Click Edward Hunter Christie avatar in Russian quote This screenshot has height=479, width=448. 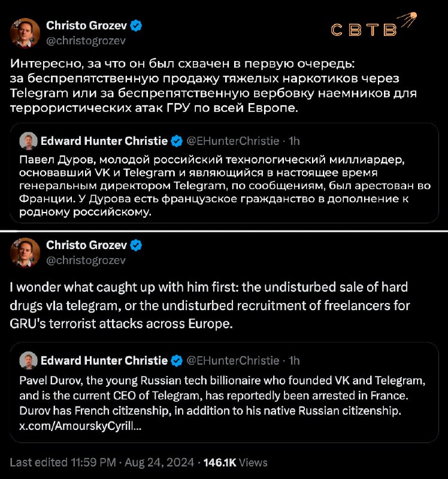[x=28, y=141]
